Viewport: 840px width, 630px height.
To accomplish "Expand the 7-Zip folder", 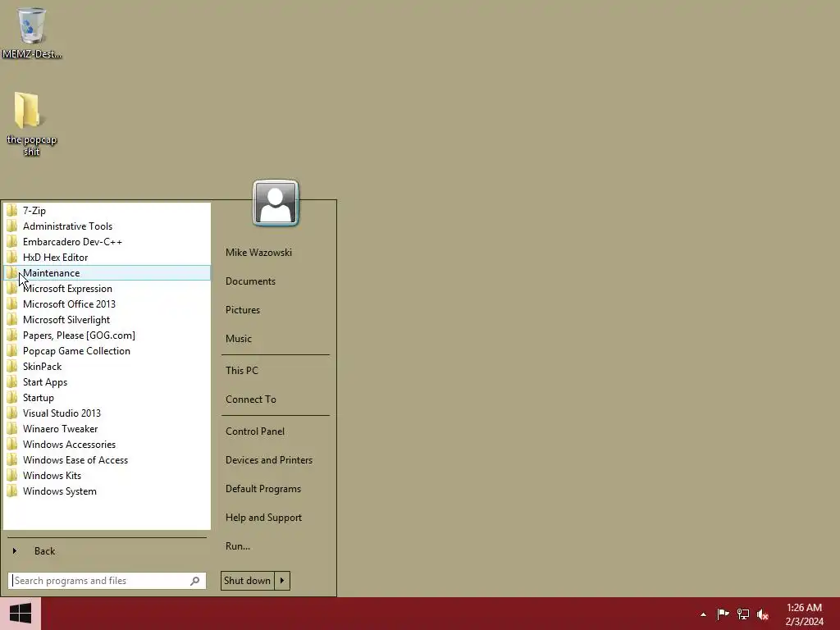I will [x=107, y=211].
